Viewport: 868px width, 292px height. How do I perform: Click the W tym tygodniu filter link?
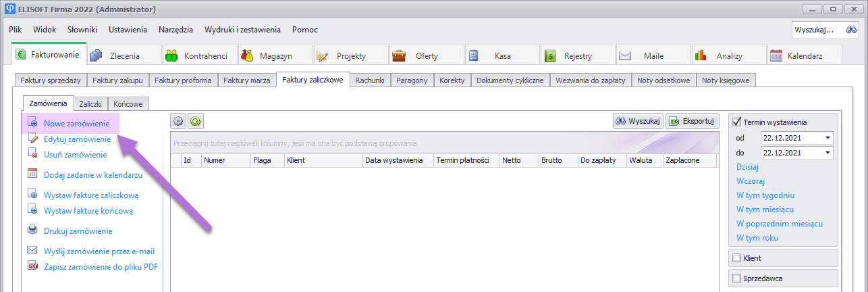[765, 195]
